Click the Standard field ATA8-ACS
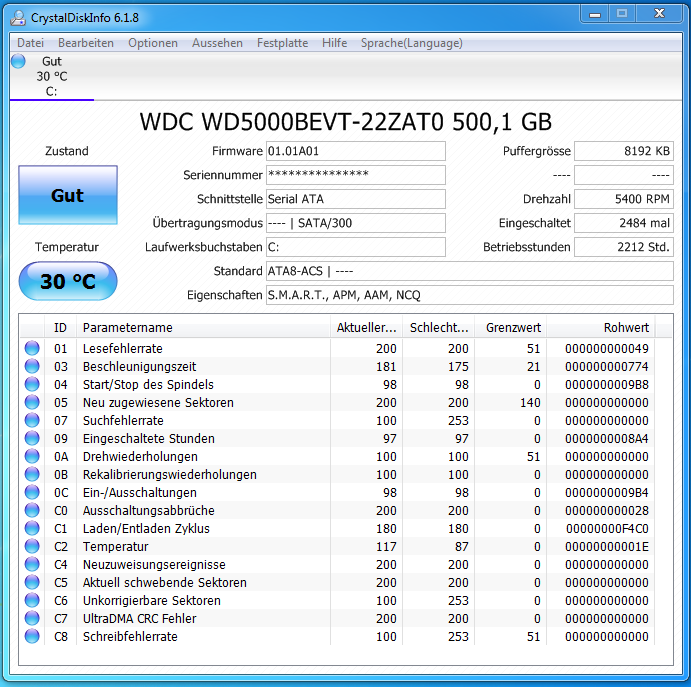The image size is (691, 687). pyautogui.click(x=470, y=271)
